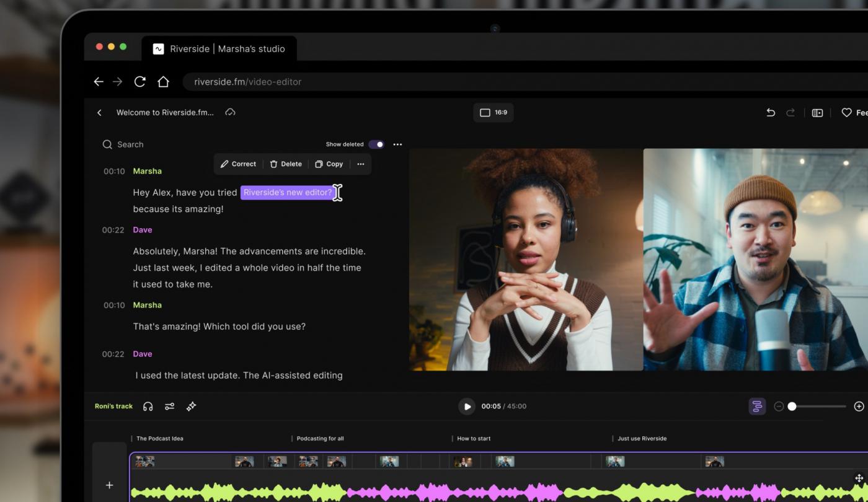Screen dimensions: 868x502
Task: Select the Marsha video frame in the preview
Action: click(526, 259)
